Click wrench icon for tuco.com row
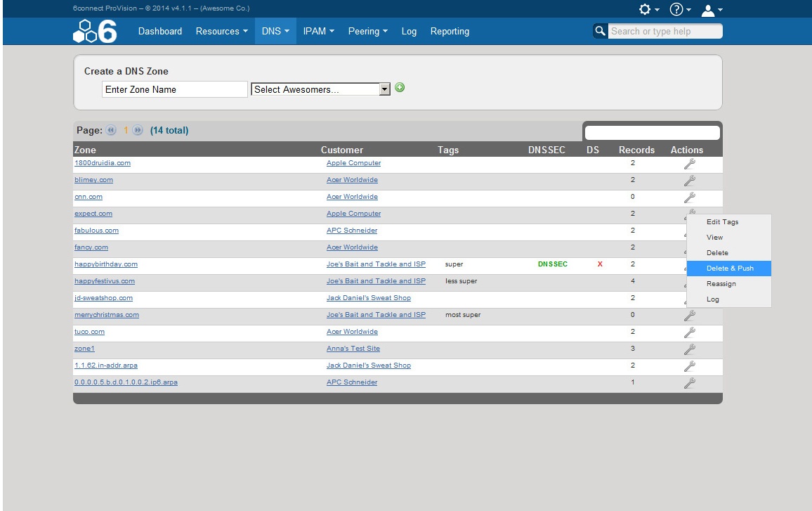Viewport: 812px width, 511px height. tap(689, 332)
